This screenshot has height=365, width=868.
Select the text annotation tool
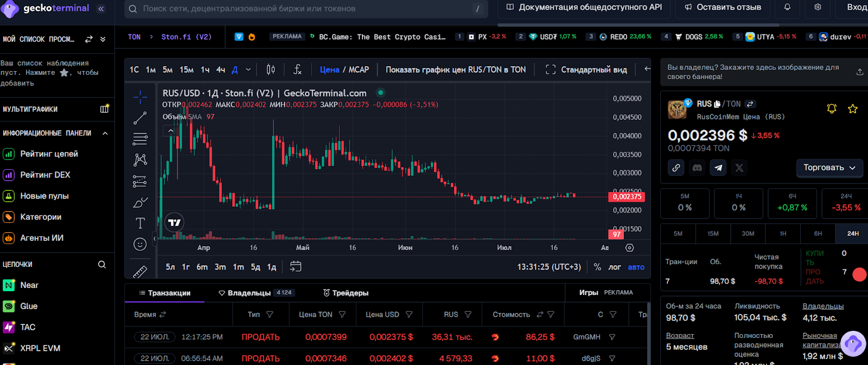point(140,223)
